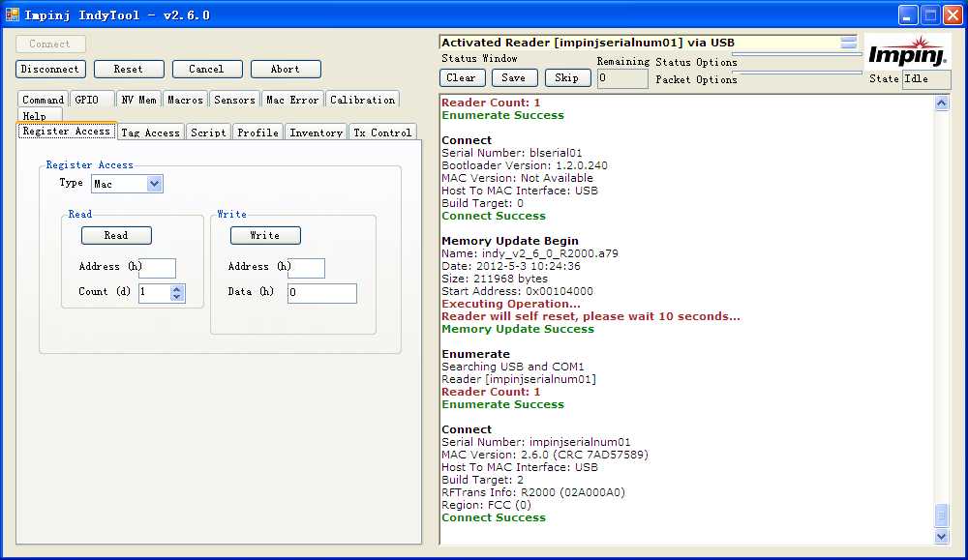
Task: Click the Data (h) field
Action: tap(322, 293)
